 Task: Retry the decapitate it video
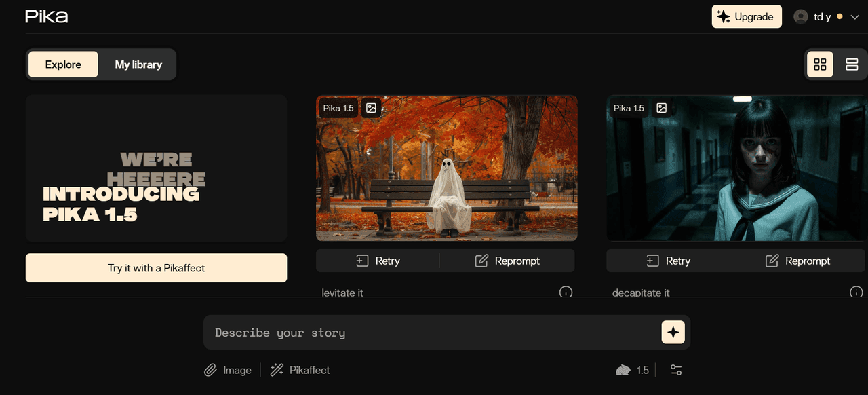(668, 261)
